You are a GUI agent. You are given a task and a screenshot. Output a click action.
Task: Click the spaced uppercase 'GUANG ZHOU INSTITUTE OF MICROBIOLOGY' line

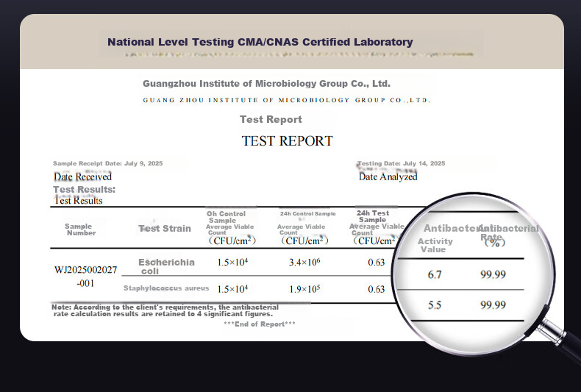pyautogui.click(x=286, y=100)
